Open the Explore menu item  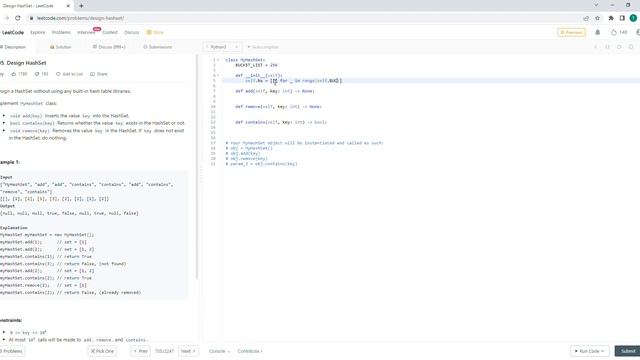coord(38,32)
